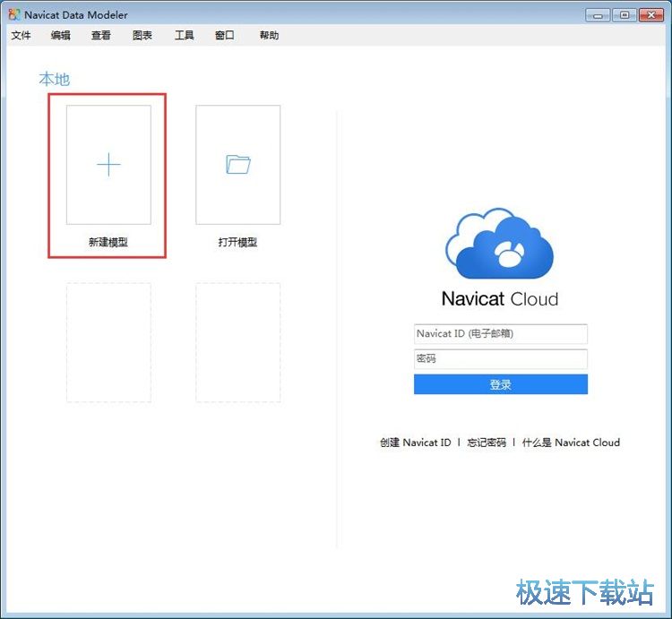The image size is (672, 619).
Task: Open the 查看 menu
Action: click(101, 35)
